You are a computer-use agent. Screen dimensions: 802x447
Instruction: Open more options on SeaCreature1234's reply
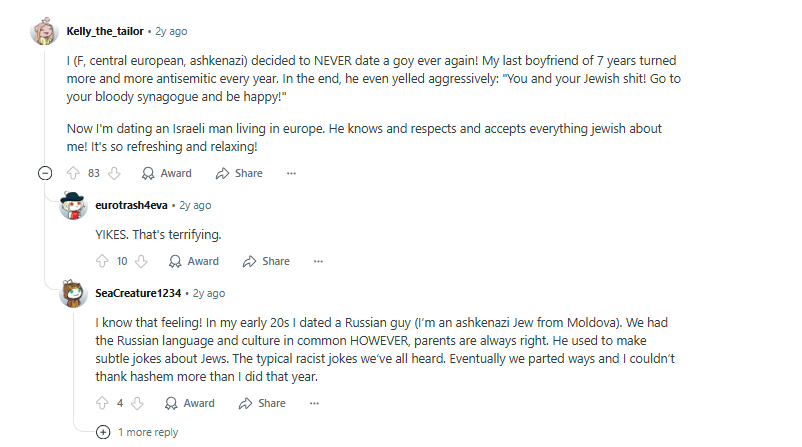pyautogui.click(x=314, y=403)
